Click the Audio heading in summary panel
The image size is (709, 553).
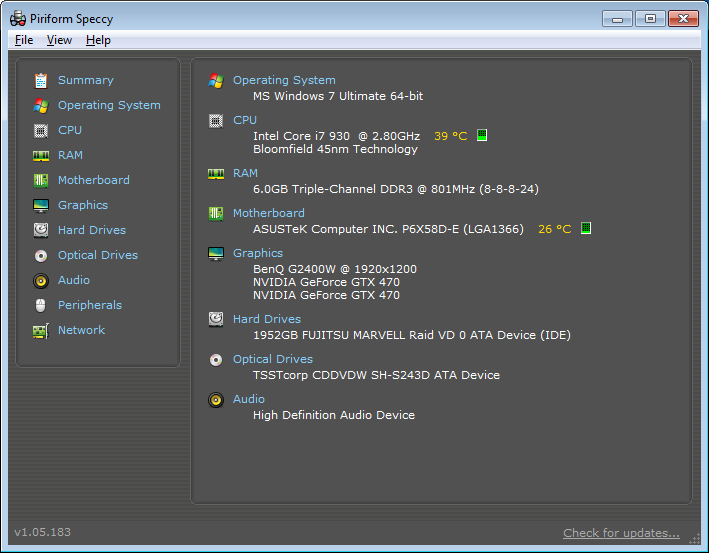(249, 399)
